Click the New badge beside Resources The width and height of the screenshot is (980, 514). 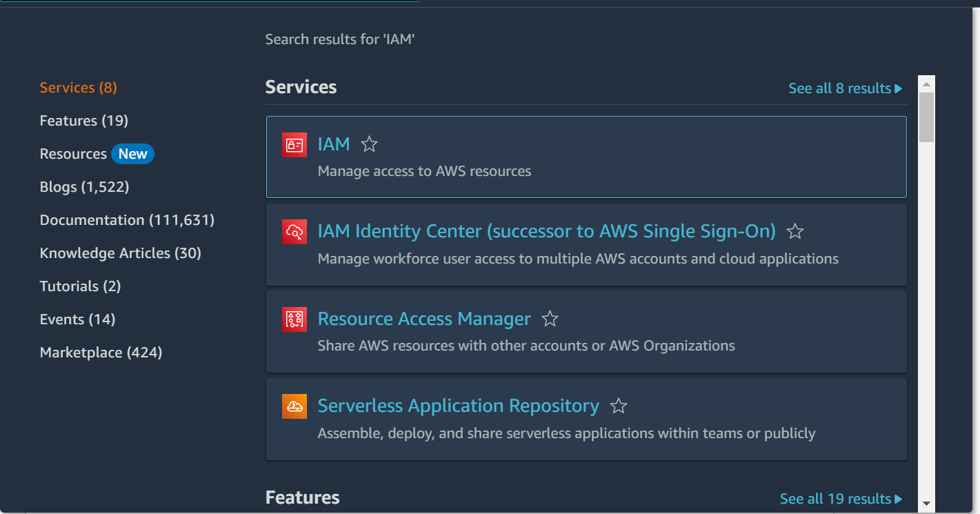click(x=132, y=154)
